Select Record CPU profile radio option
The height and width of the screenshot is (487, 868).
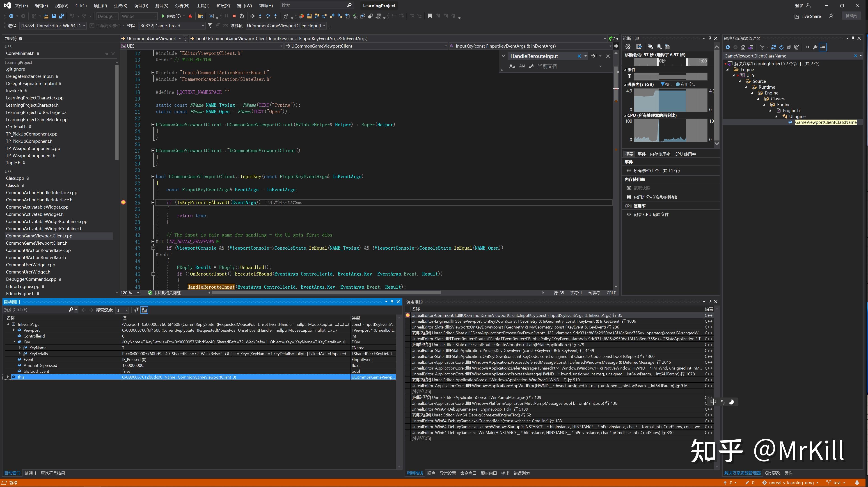[629, 214]
